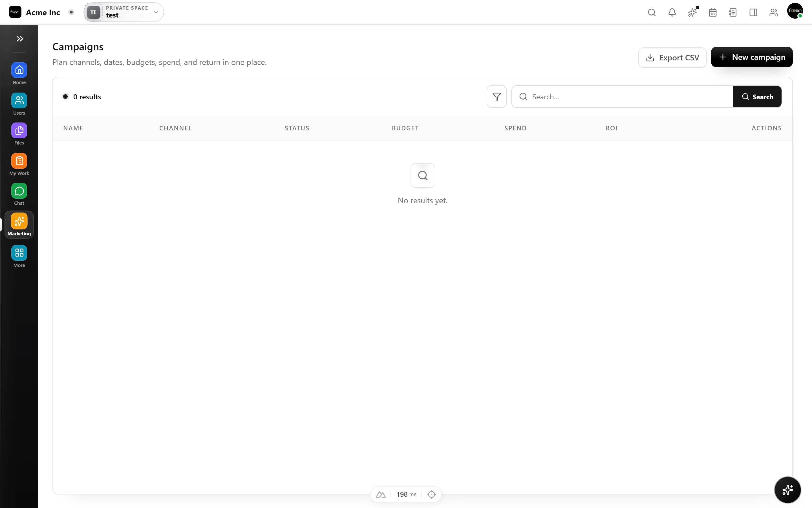Open the calendar icon in header
Image resolution: width=812 pixels, height=508 pixels.
click(713, 12)
